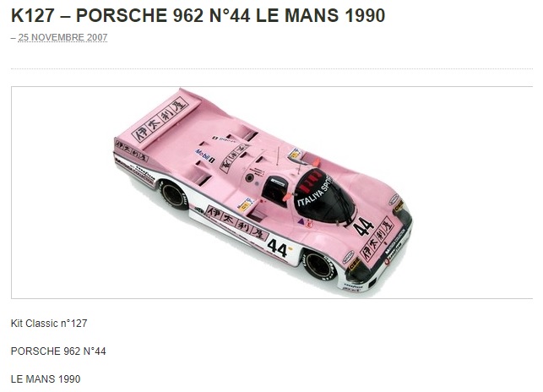
Task: Click the Mobil 1 logo on the car
Action: pos(204,155)
